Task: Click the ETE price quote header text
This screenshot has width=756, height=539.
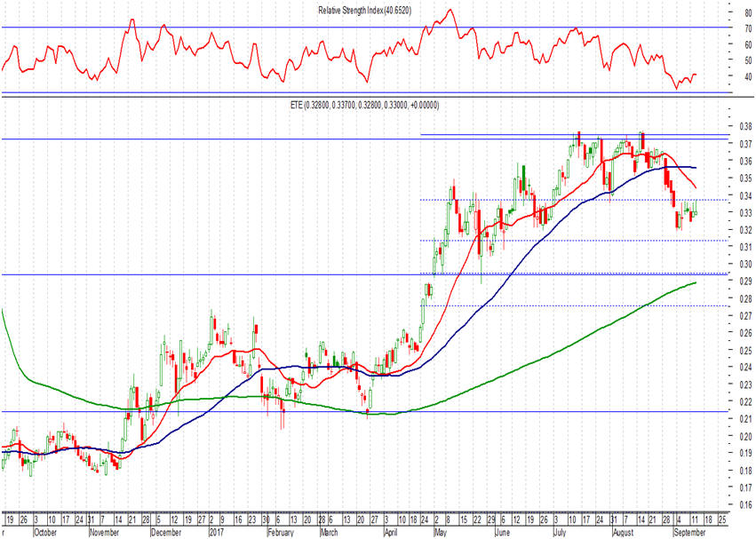Action: 364,105
